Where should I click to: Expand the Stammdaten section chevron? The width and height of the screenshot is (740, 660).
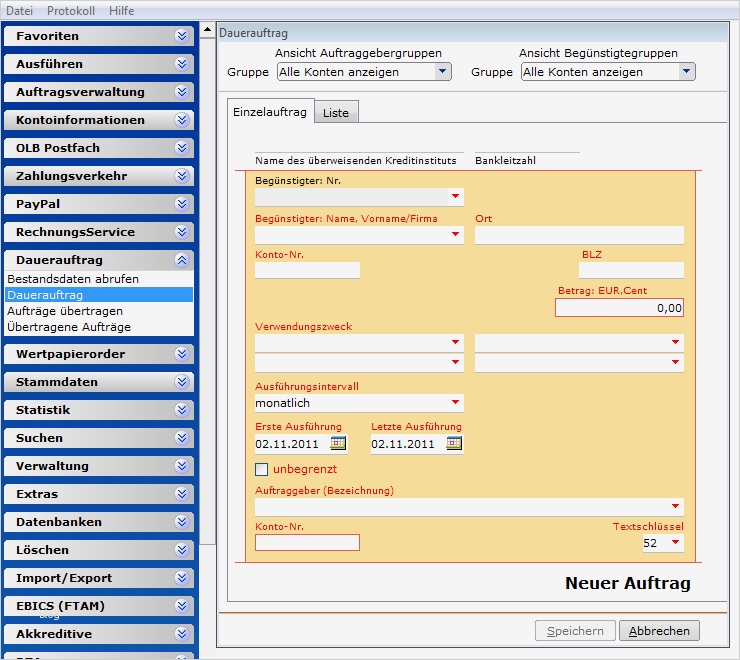182,381
